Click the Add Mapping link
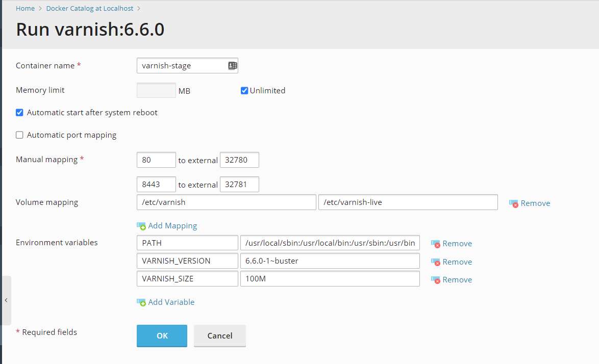Screen dimensions: 599x364 coord(172,226)
